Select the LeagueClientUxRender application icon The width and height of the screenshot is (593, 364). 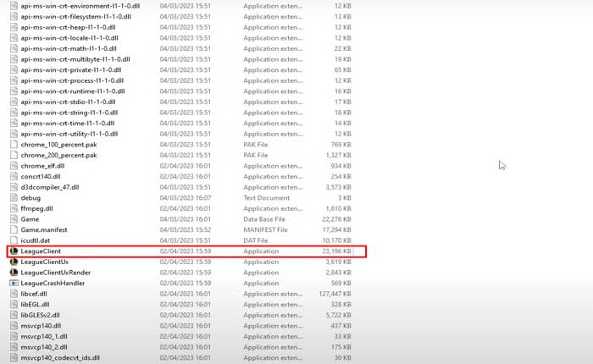pyautogui.click(x=14, y=273)
